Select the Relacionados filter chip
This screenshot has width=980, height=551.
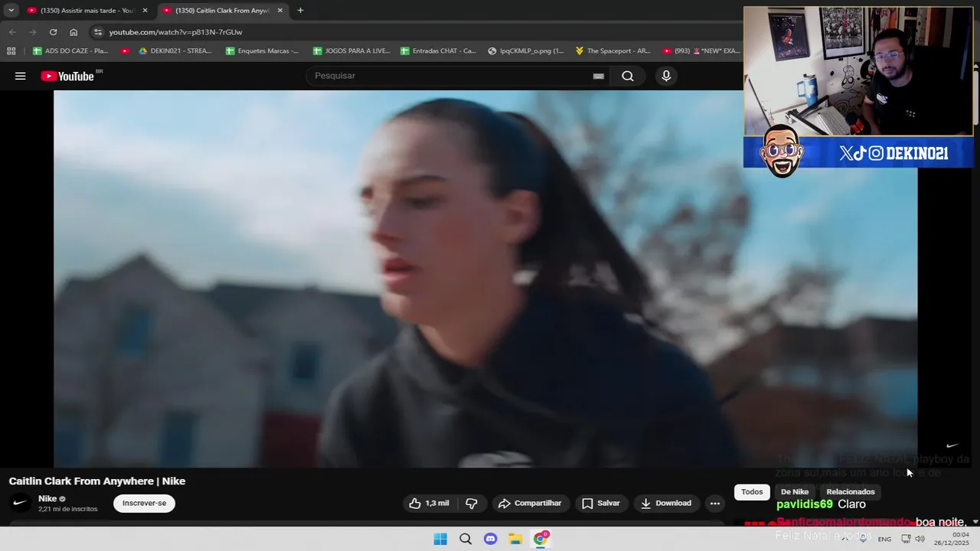(x=850, y=492)
